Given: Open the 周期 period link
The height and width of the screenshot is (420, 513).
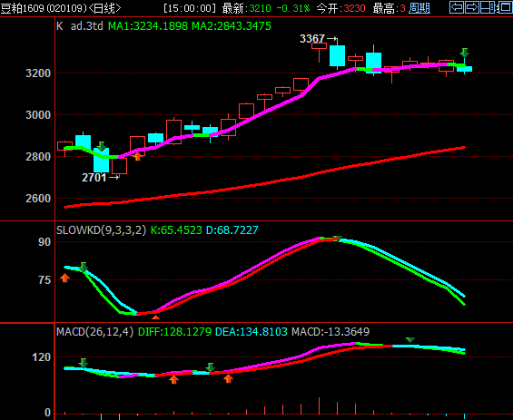Looking at the screenshot, I should tap(419, 8).
